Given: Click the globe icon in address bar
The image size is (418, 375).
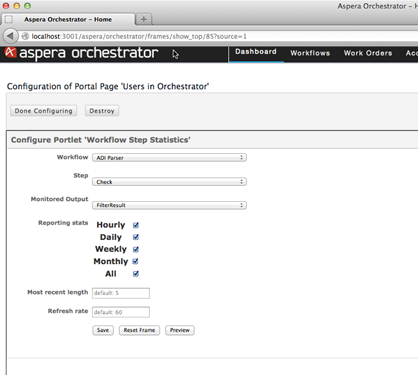Looking at the screenshot, I should (x=25, y=36).
